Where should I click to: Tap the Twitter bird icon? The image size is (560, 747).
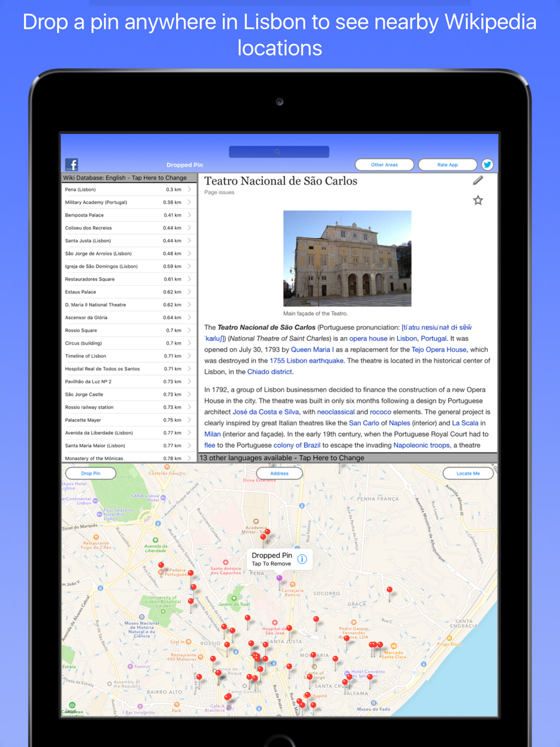(487, 164)
